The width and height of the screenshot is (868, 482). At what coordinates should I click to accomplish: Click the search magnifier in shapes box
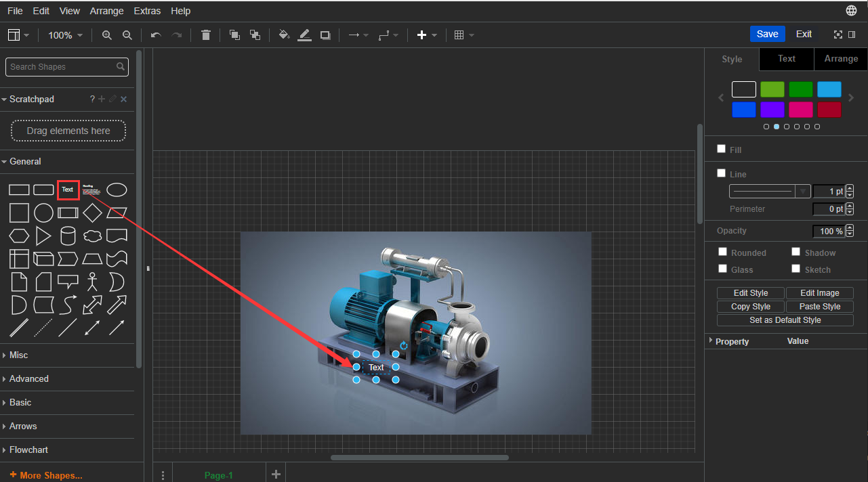pos(121,66)
